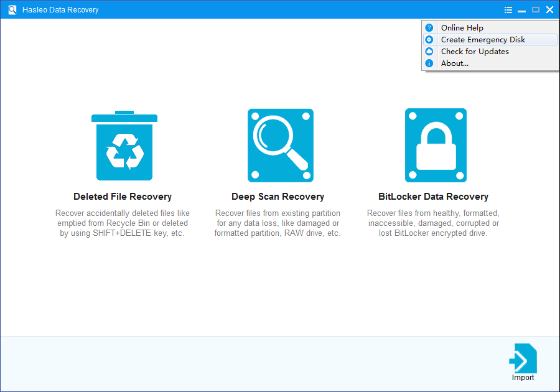Open Deleted File Recovery recycle bin icon
The width and height of the screenshot is (560, 392).
coord(124,146)
